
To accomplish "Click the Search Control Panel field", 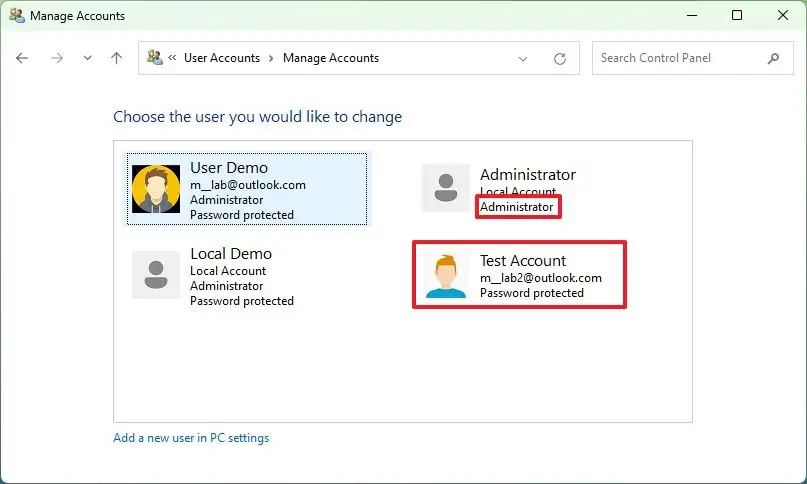I will point(680,58).
